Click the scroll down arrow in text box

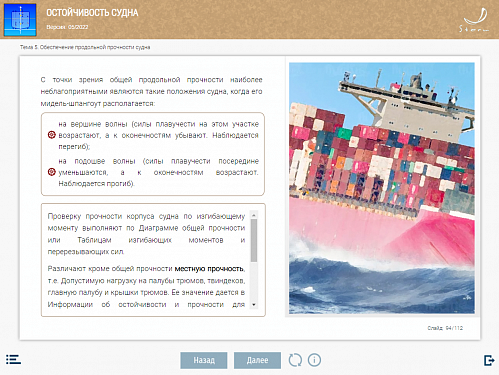[x=254, y=305]
